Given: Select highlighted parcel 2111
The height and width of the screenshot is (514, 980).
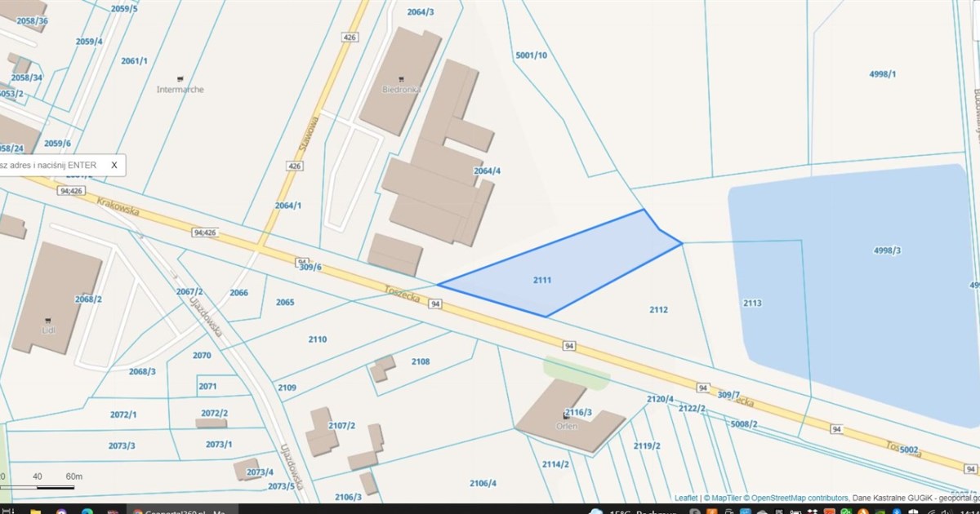Looking at the screenshot, I should click(x=542, y=280).
